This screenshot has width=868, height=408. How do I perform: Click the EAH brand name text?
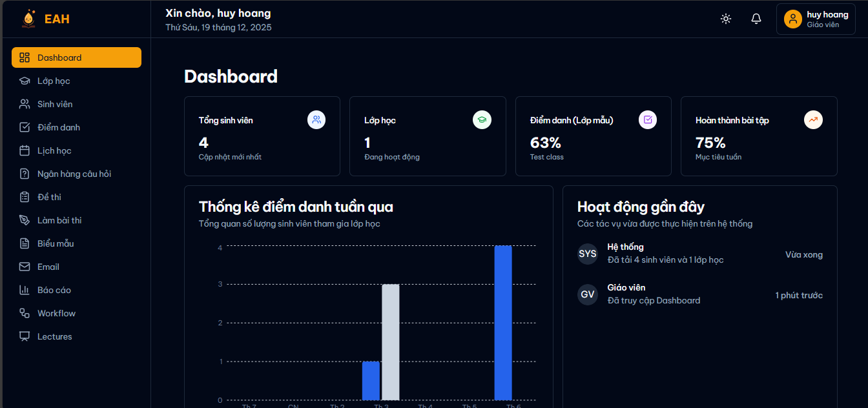click(x=57, y=19)
